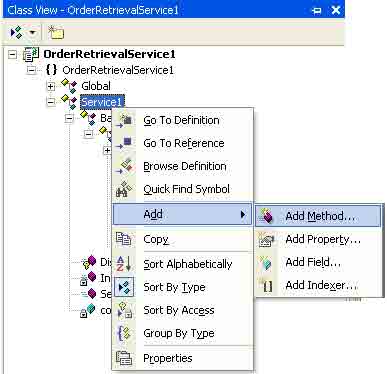The height and width of the screenshot is (374, 387).
Task: Choose Add Field from the submenu
Action: point(318,263)
